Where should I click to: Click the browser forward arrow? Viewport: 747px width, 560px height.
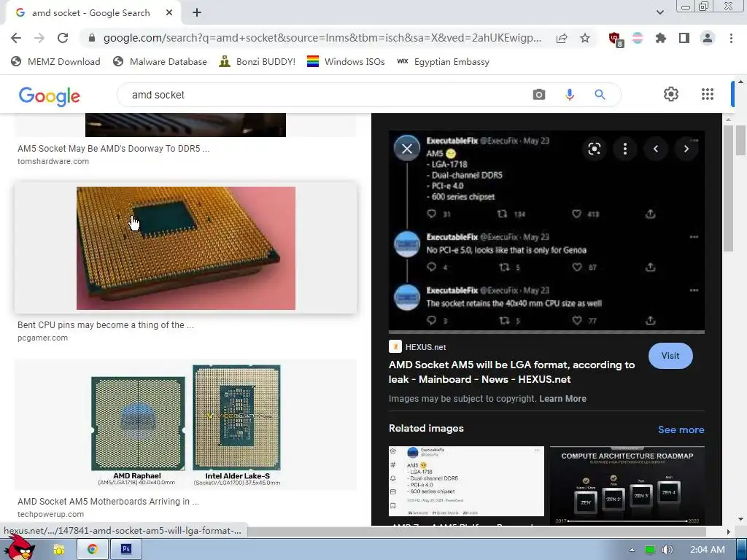39,38
